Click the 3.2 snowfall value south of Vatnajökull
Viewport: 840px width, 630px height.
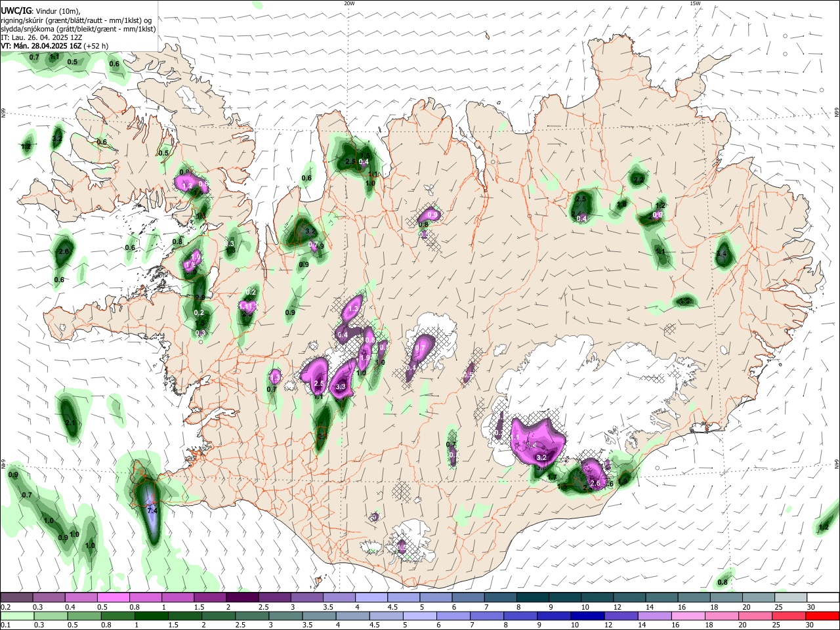541,457
